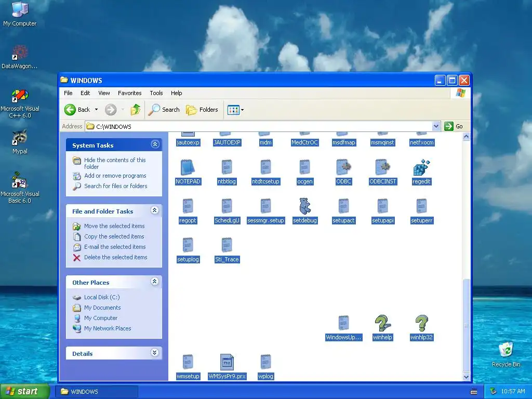Click Copy the selected items
This screenshot has height=399, width=532.
(114, 236)
